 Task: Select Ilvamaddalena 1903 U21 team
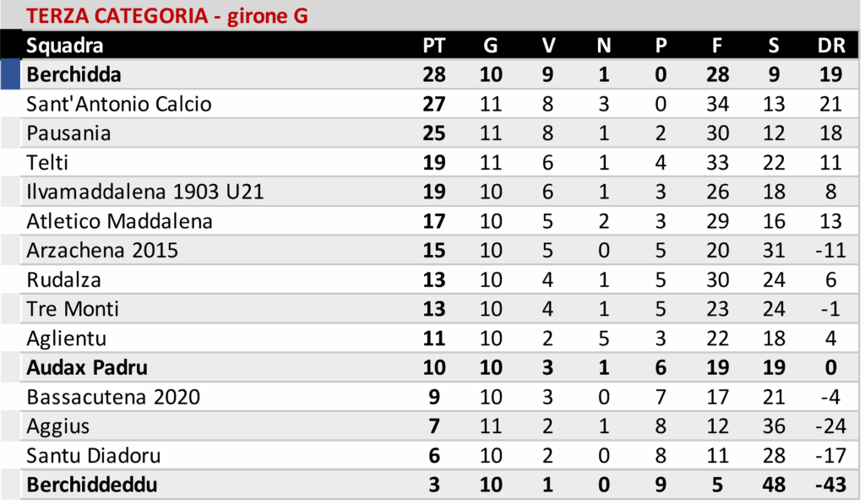[145, 192]
